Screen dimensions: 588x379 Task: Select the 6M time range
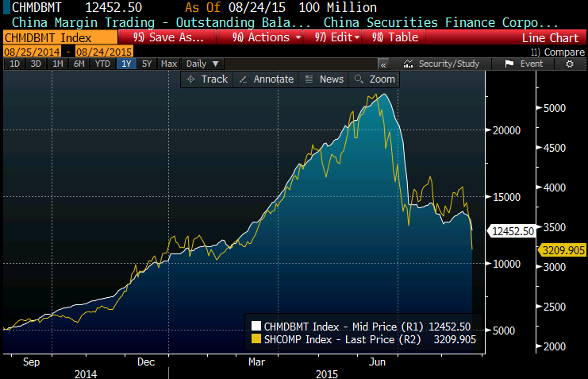point(79,64)
